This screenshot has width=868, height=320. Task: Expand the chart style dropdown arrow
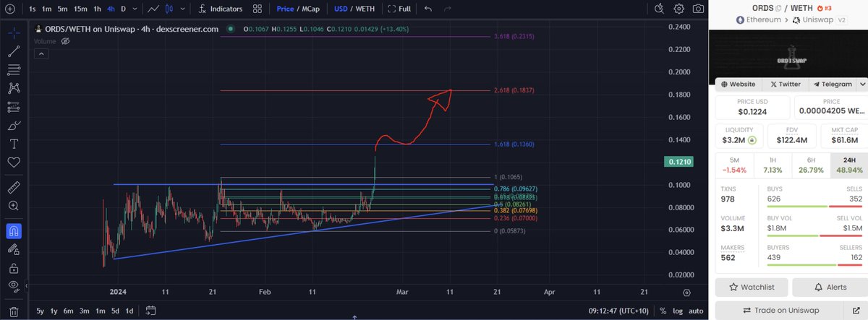point(182,9)
